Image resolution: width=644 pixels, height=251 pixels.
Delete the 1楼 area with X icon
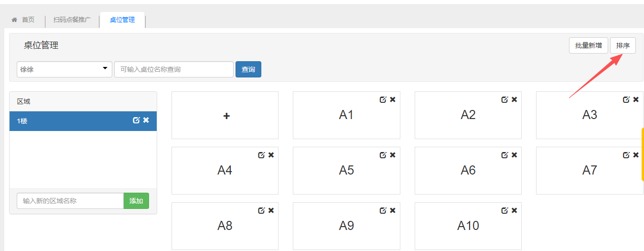pos(146,120)
